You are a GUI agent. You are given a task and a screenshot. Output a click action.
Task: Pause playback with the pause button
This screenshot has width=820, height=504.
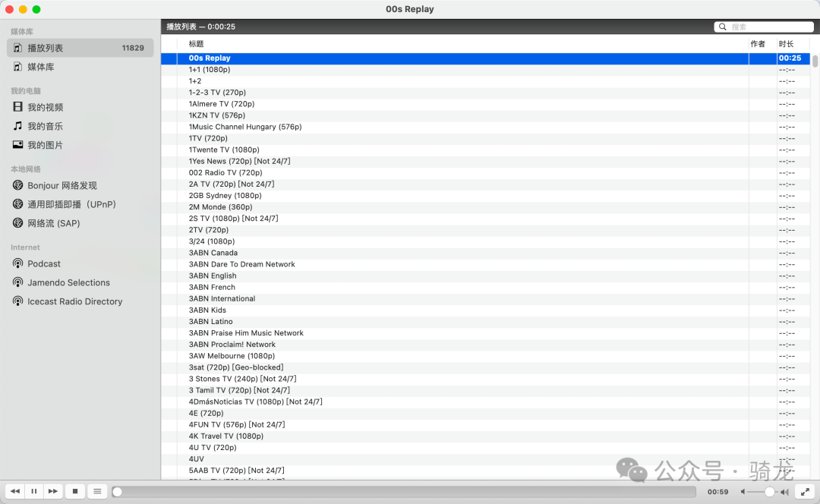tap(34, 491)
